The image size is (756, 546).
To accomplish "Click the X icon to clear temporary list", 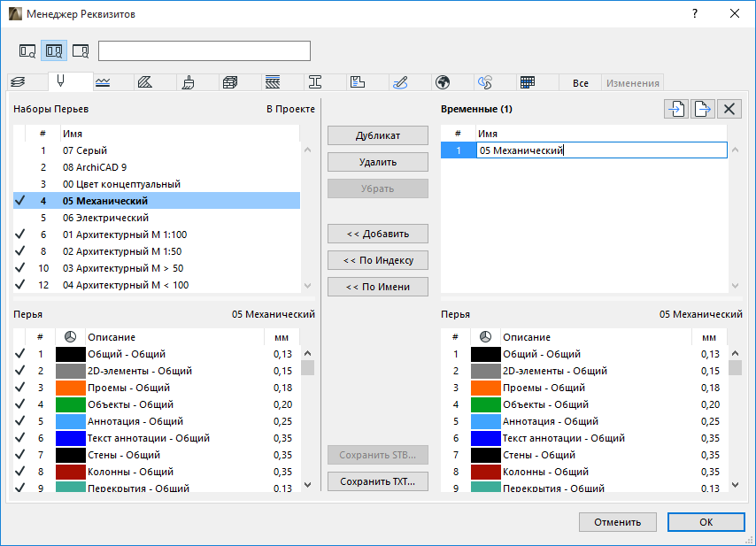I will point(729,109).
